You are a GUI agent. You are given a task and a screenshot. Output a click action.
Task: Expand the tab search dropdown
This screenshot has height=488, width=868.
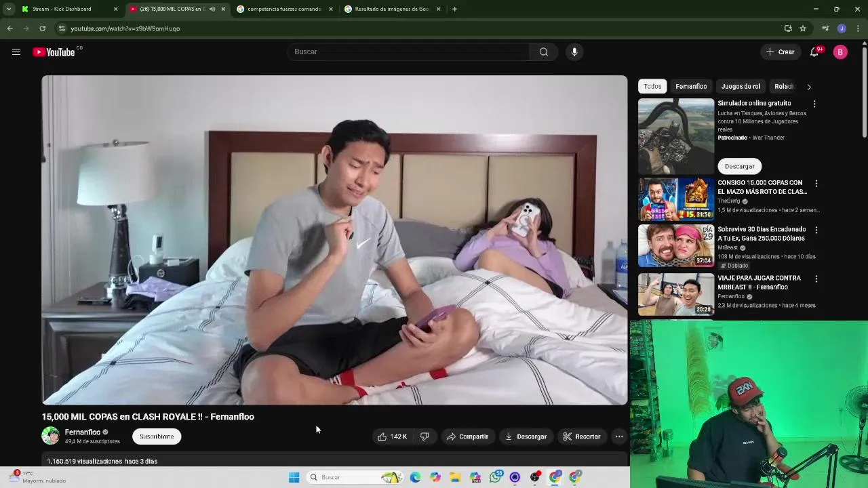(x=9, y=9)
